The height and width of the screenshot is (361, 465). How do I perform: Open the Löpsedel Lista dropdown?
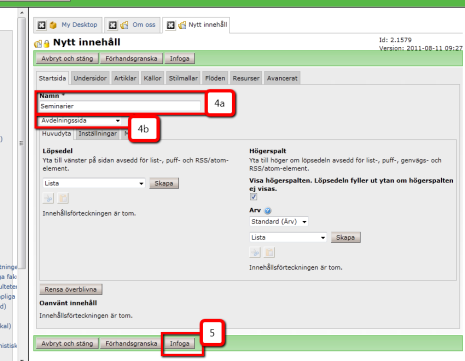tap(94, 183)
